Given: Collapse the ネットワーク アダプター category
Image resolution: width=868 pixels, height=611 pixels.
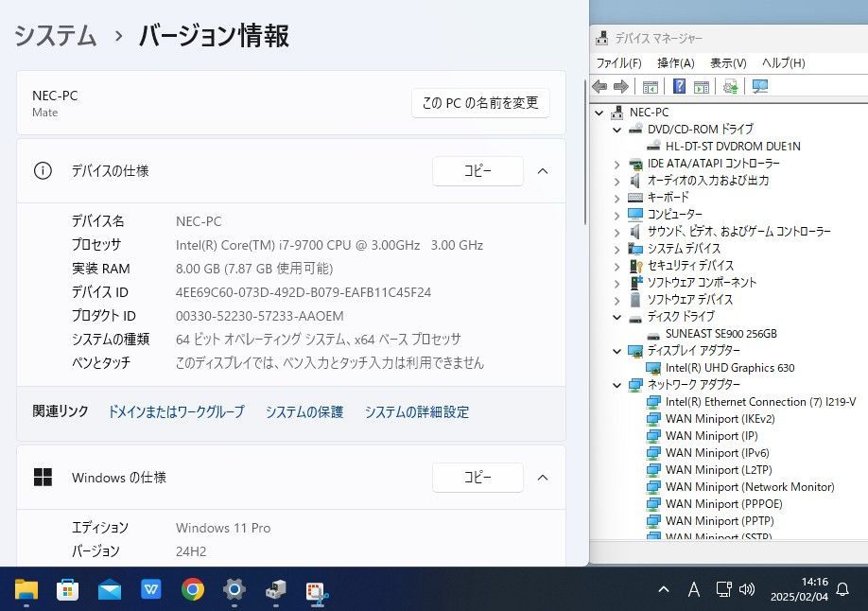Looking at the screenshot, I should (617, 385).
